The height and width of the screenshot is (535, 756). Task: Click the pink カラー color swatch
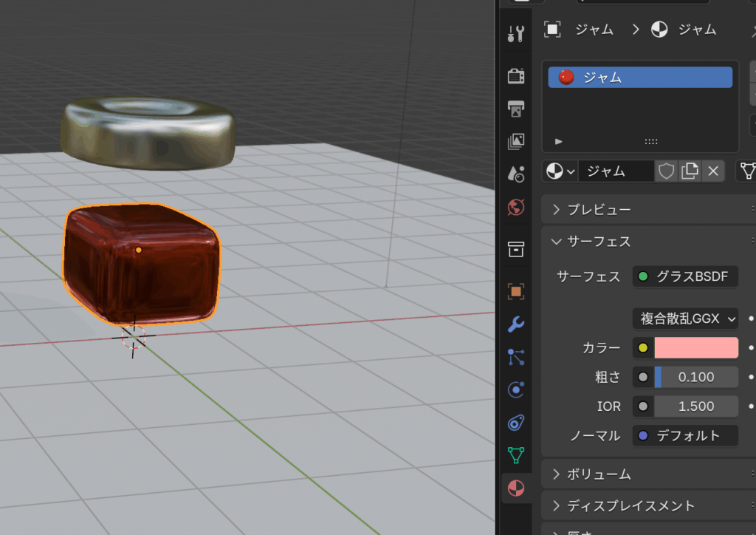[696, 348]
